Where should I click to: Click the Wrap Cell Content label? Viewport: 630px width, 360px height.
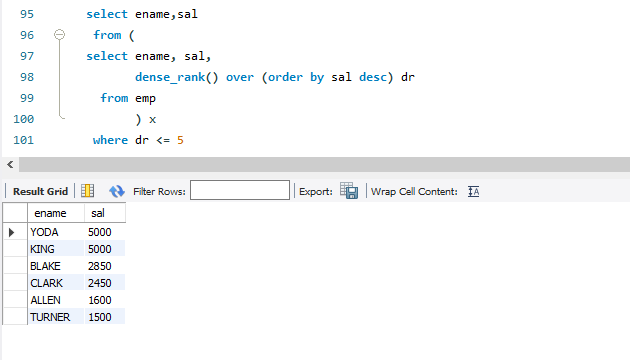414,192
